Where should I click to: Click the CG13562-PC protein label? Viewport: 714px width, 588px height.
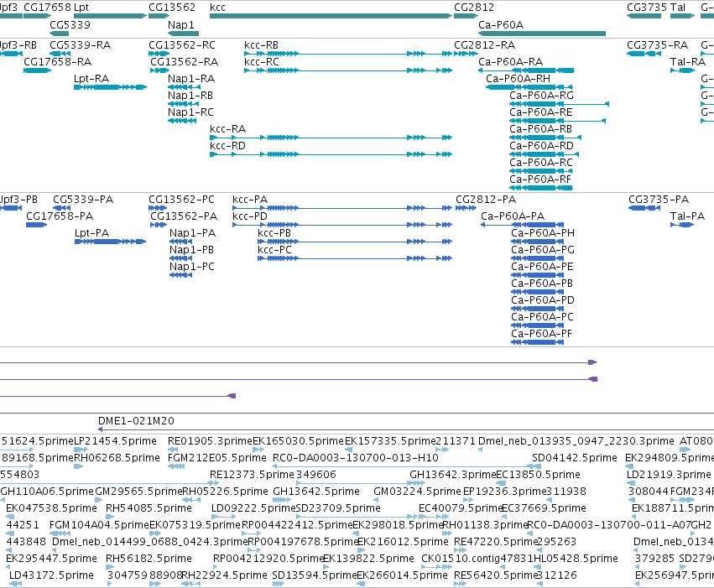click(182, 200)
